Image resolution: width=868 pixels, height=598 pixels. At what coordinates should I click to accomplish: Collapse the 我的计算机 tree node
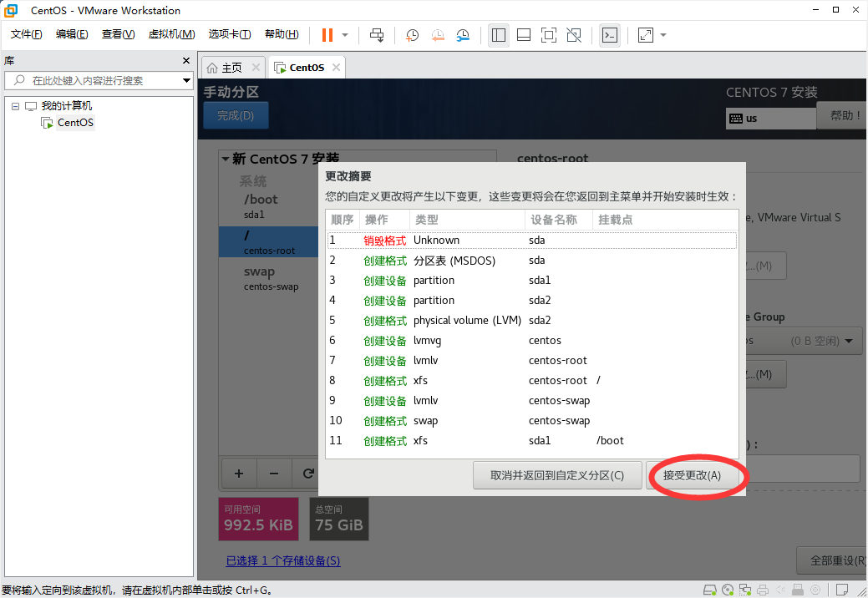[16, 106]
